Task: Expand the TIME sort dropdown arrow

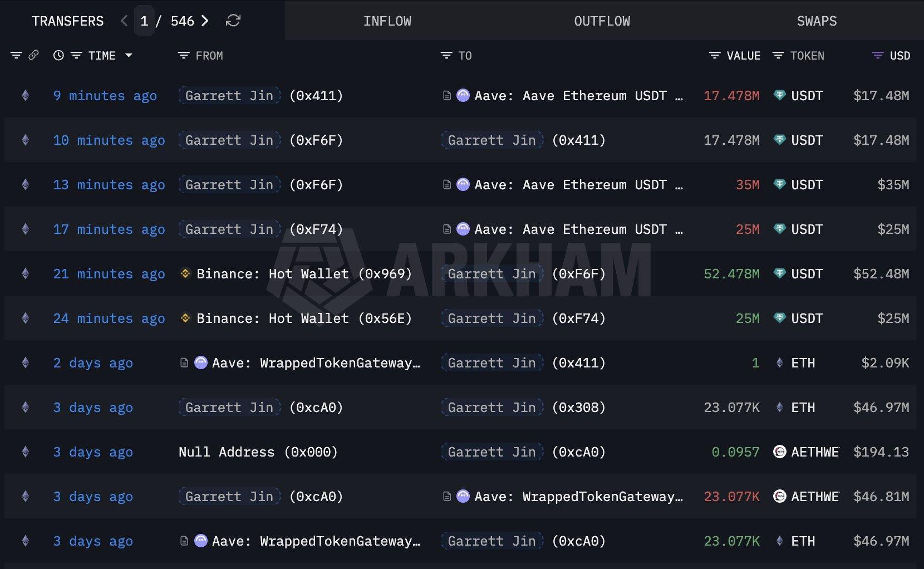Action: coord(129,56)
